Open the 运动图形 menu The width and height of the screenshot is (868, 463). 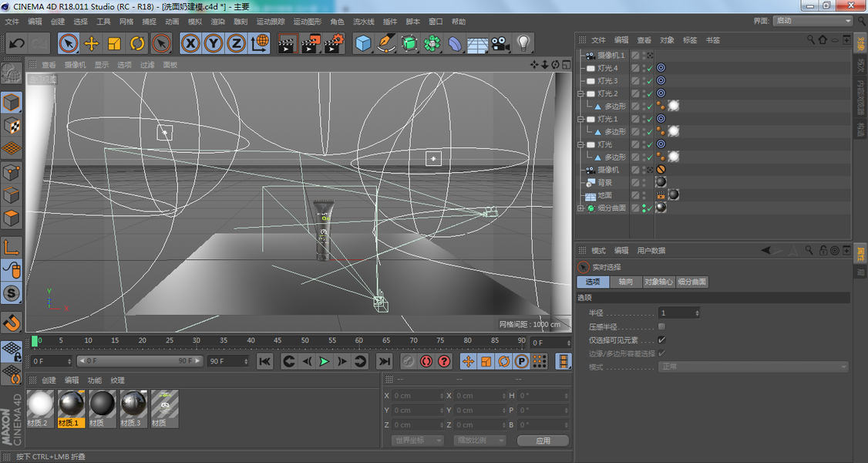point(308,22)
